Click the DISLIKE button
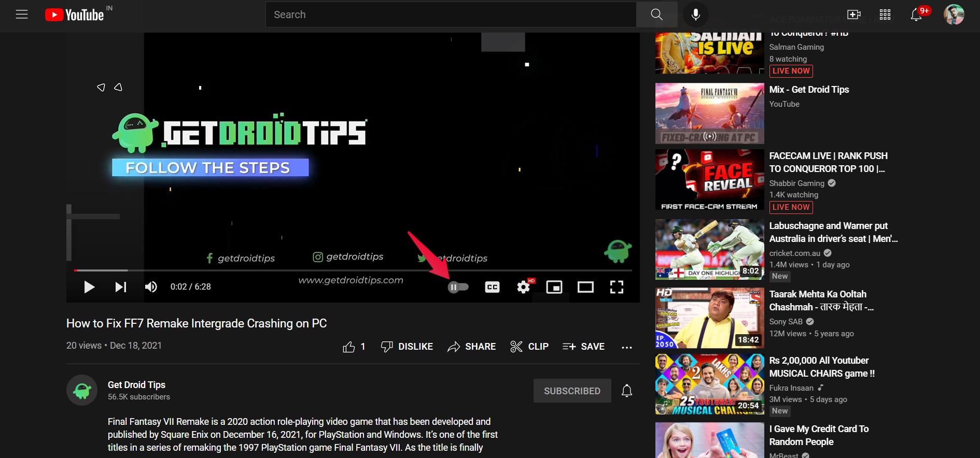Viewport: 980px width, 458px height. (407, 347)
